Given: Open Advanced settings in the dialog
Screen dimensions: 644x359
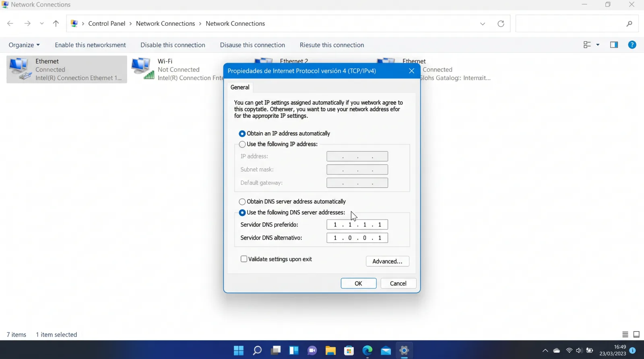Looking at the screenshot, I should pos(388,261).
